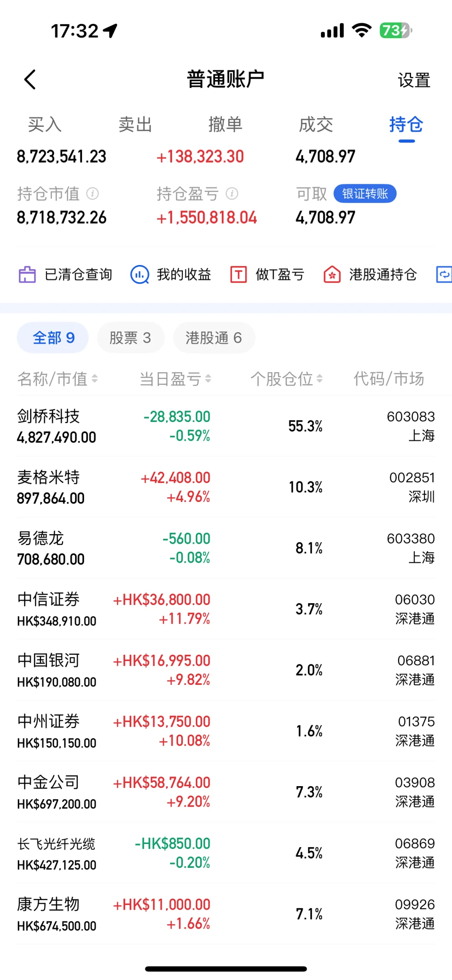Tap stock code 002851
452x980 pixels.
tap(412, 478)
